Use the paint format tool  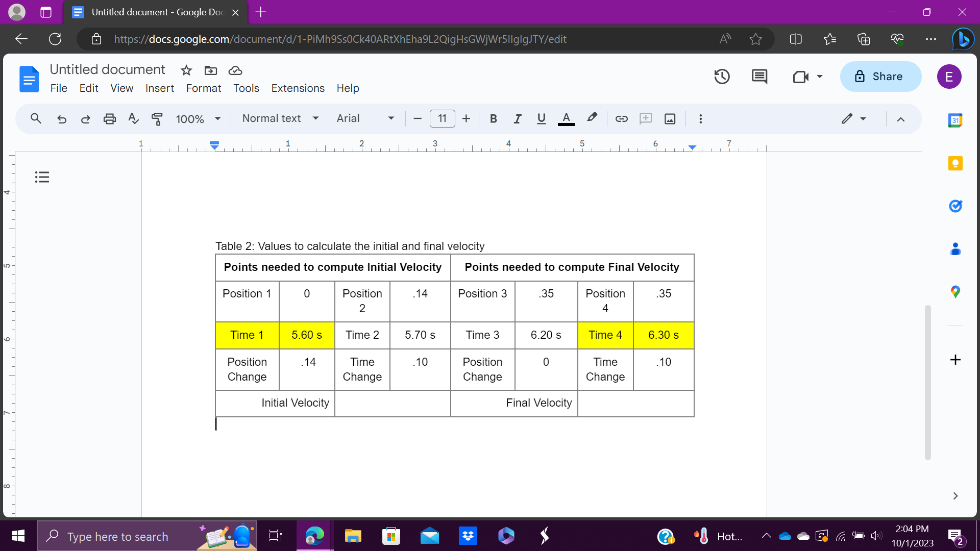click(157, 118)
